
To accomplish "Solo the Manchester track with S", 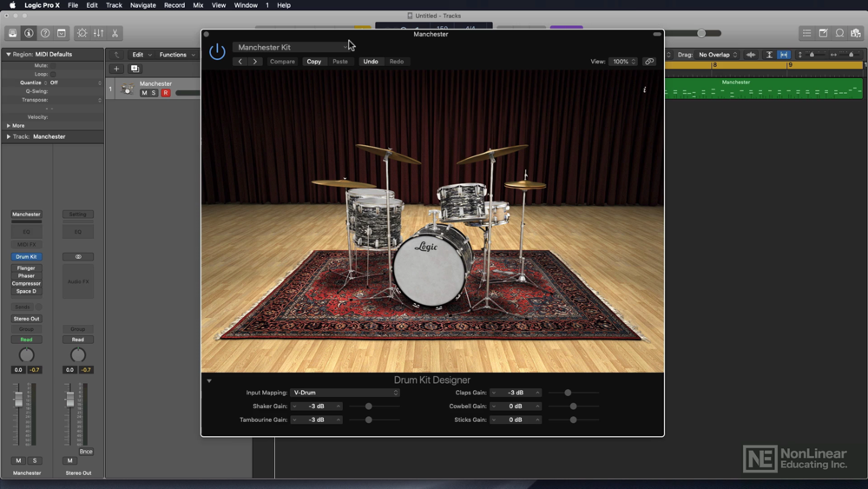I will point(154,93).
